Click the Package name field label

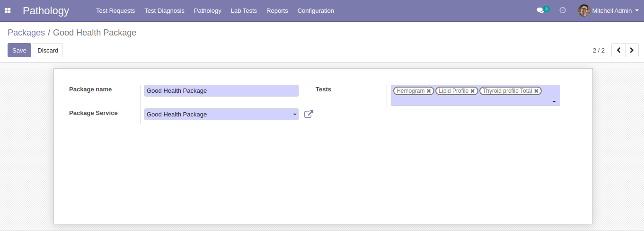[90, 89]
